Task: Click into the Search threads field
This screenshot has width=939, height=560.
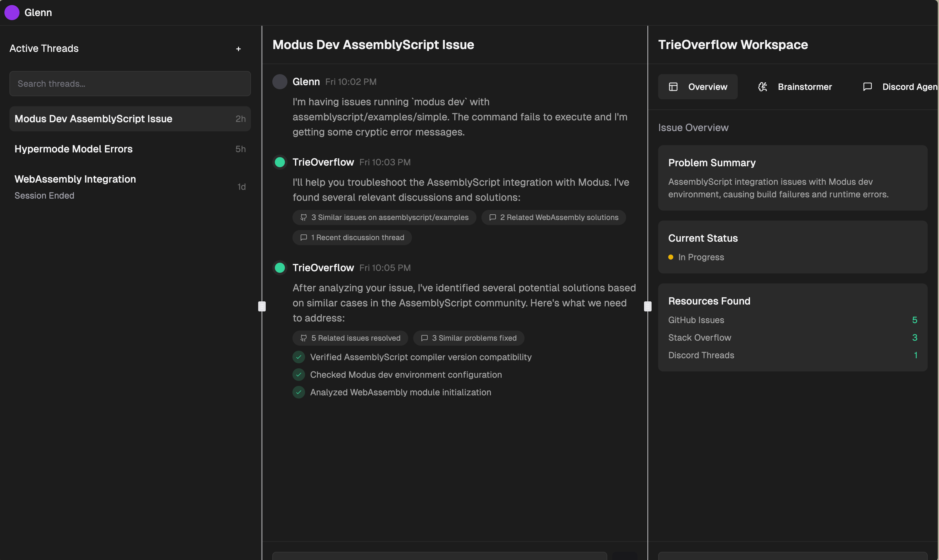Action: (x=130, y=84)
